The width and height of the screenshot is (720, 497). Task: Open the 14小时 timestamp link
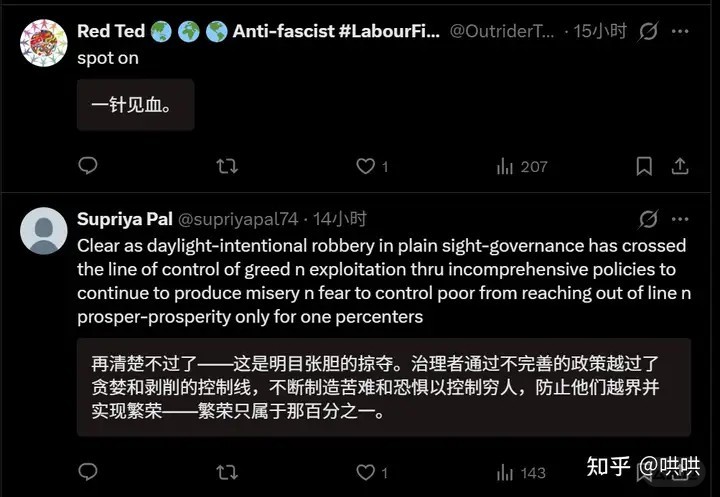[340, 219]
